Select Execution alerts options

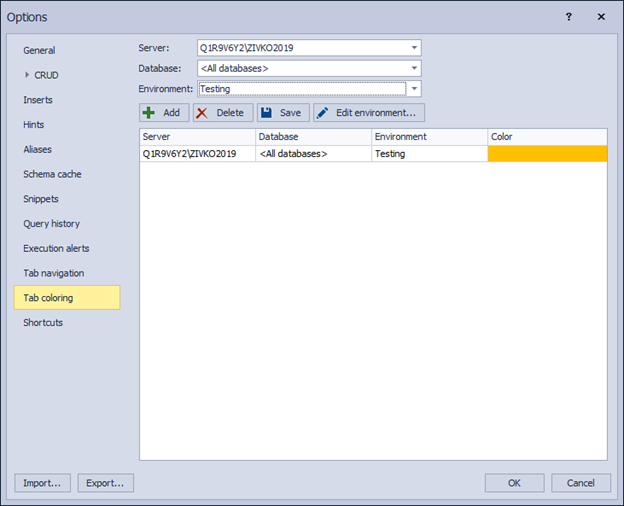click(56, 248)
